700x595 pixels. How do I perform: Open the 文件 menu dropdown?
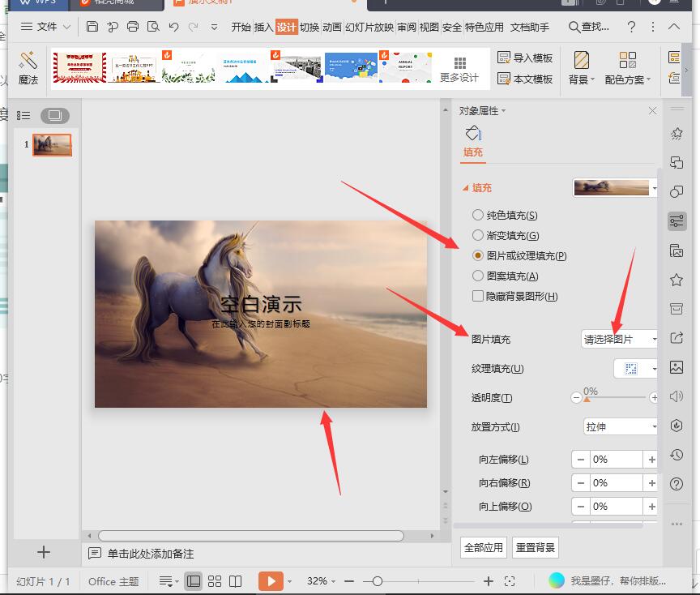pyautogui.click(x=45, y=27)
